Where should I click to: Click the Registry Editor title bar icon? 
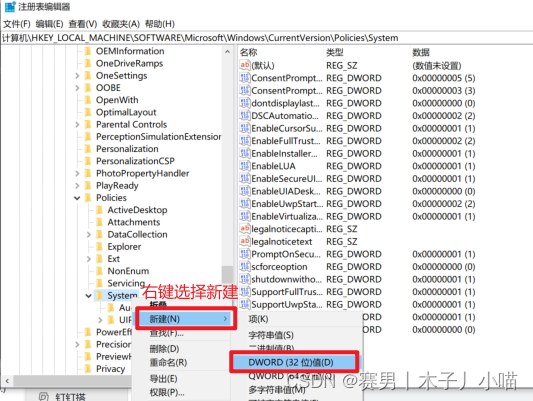coord(10,6)
